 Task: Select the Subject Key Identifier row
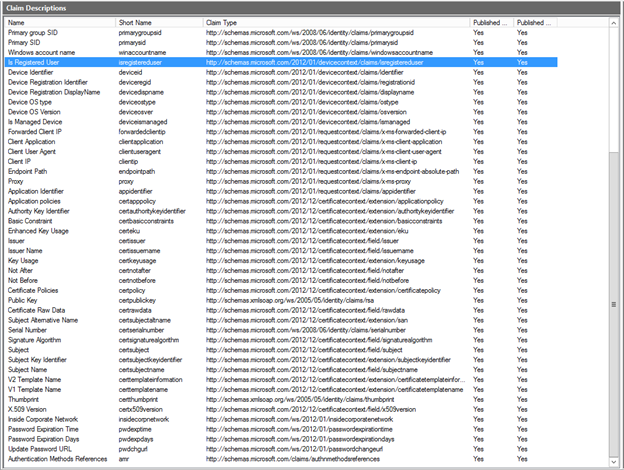281,360
